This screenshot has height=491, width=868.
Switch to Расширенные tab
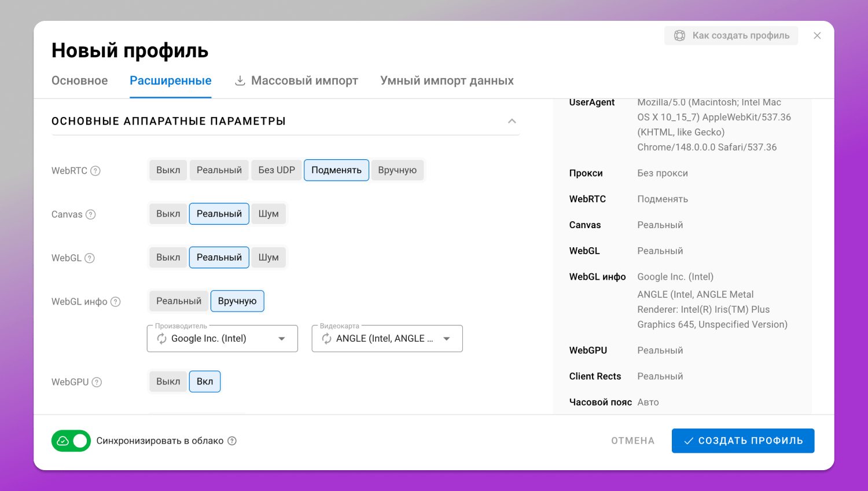point(171,80)
